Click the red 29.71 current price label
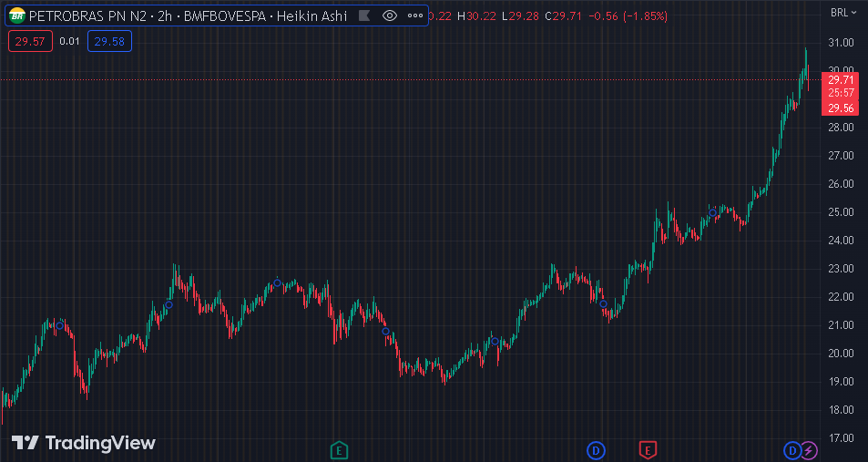Screen dimensions: 868x462 tap(841, 80)
